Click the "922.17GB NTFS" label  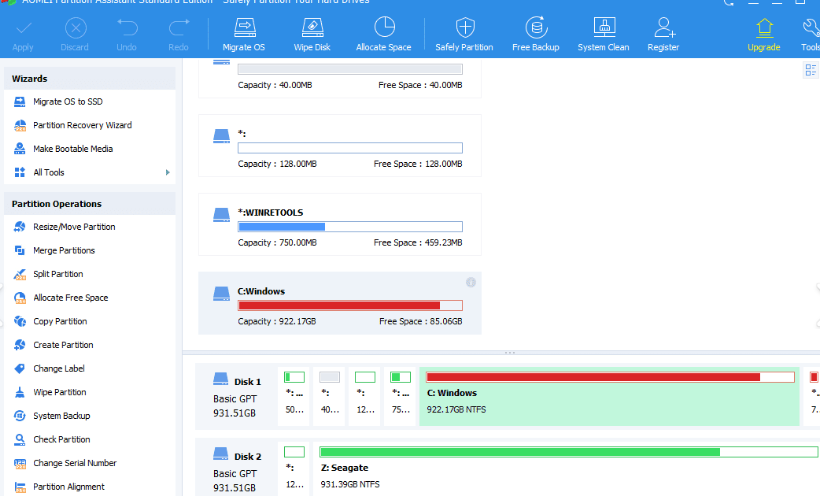point(456,410)
